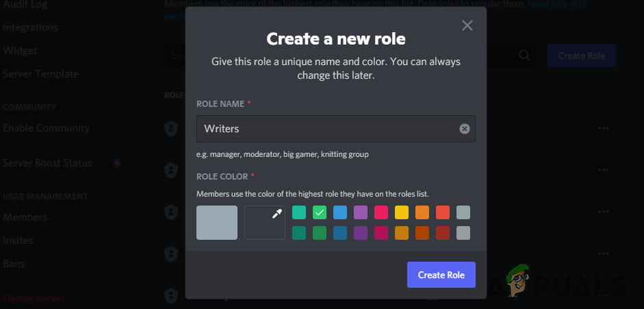Choose the yellow color swatch
Viewport: 644px width, 309px height.
coord(402,212)
